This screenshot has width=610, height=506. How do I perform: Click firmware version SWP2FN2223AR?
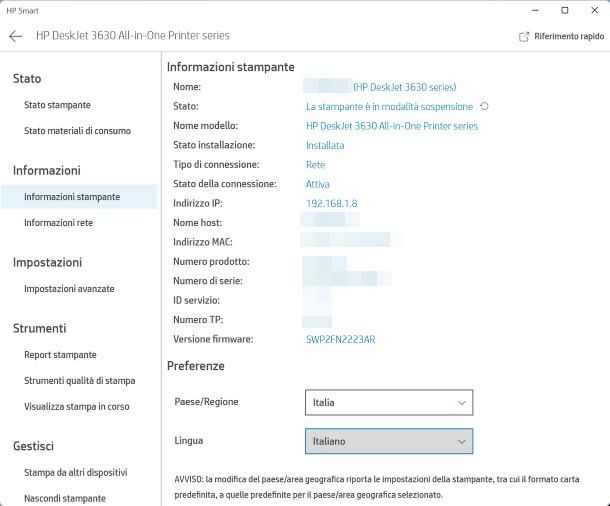[340, 340]
